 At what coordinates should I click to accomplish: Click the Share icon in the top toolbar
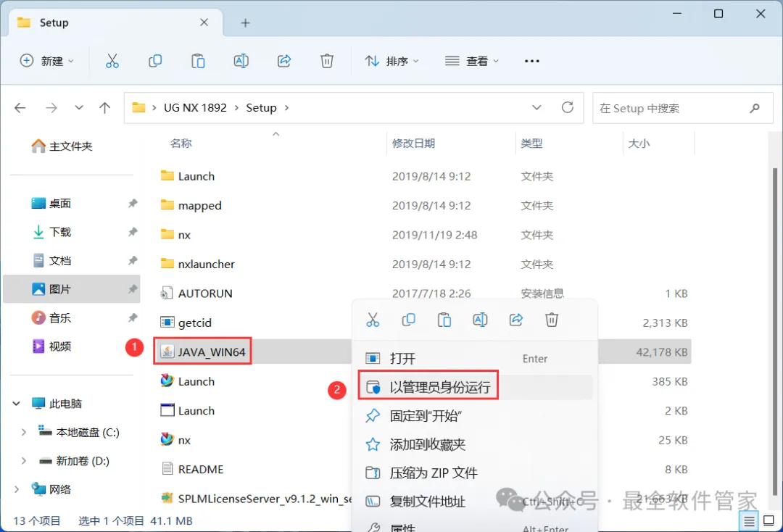(284, 61)
